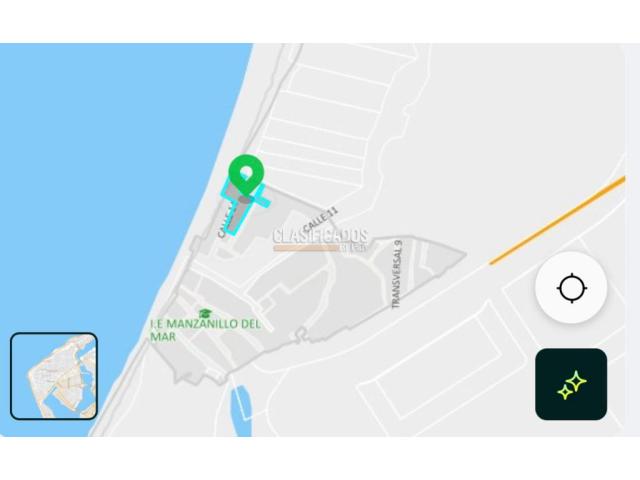
Task: Center map with the crosshair locate button
Action: click(571, 288)
